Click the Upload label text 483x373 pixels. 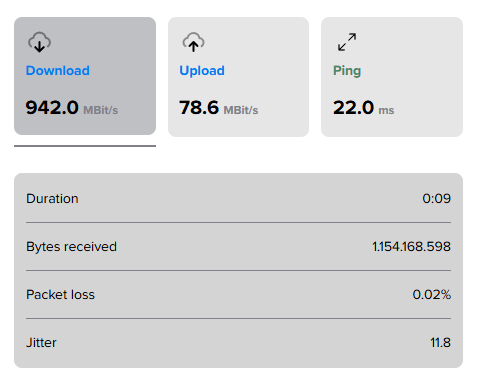202,71
